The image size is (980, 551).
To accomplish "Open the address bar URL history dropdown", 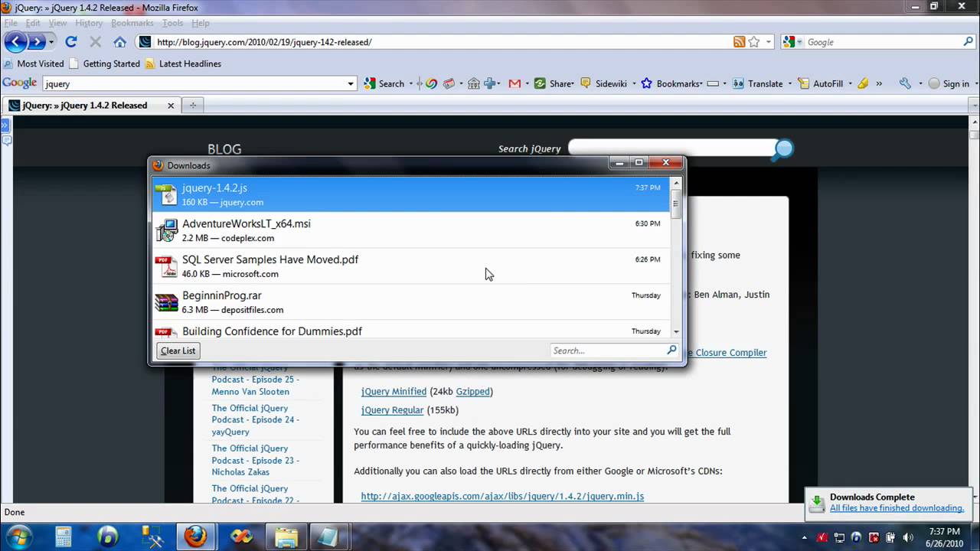I will coord(768,42).
